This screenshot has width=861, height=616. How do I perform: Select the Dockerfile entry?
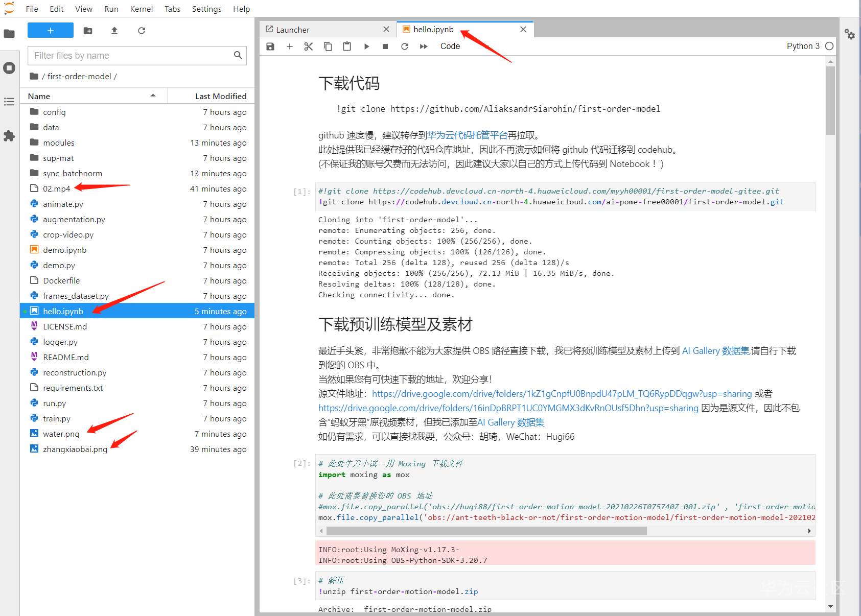pos(137,280)
